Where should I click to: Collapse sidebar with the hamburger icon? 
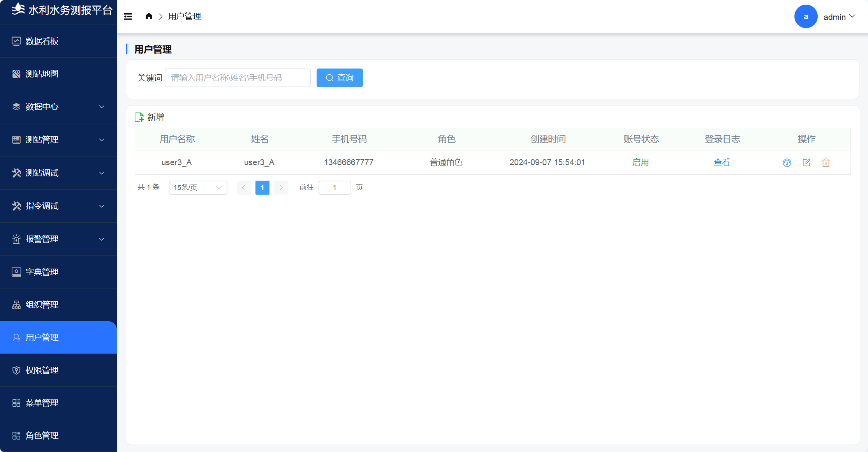(128, 16)
